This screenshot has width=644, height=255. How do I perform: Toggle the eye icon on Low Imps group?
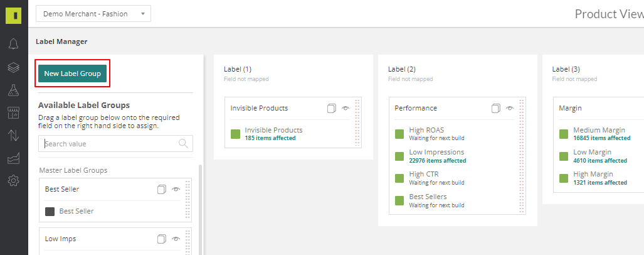[x=176, y=239]
